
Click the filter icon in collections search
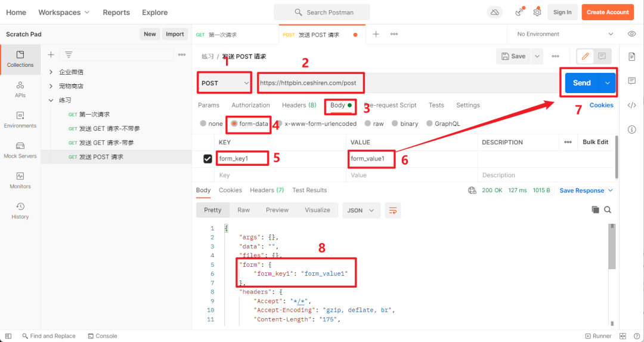[69, 55]
